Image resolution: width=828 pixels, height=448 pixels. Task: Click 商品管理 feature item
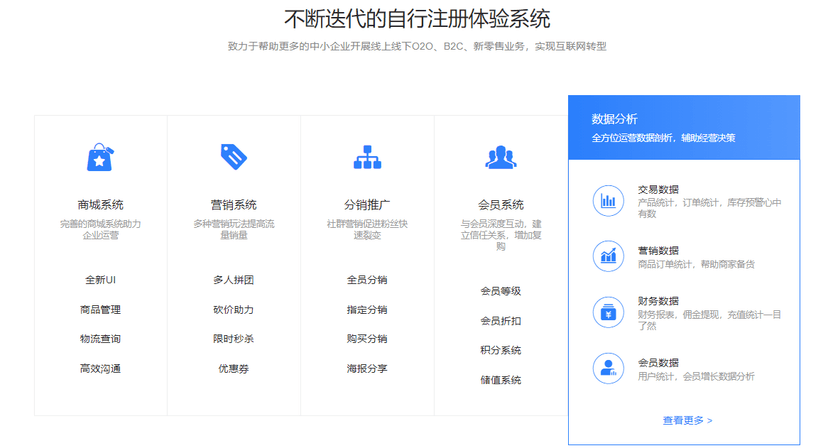[100, 310]
